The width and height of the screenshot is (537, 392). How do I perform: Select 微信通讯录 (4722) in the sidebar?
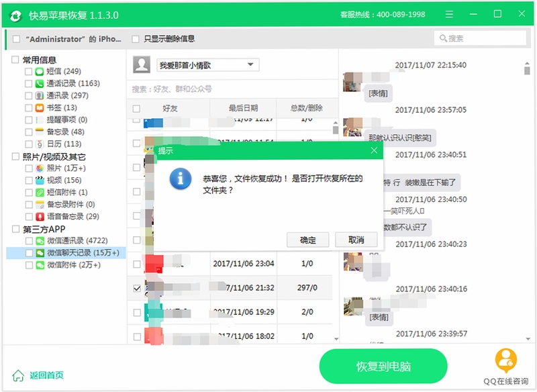point(77,241)
